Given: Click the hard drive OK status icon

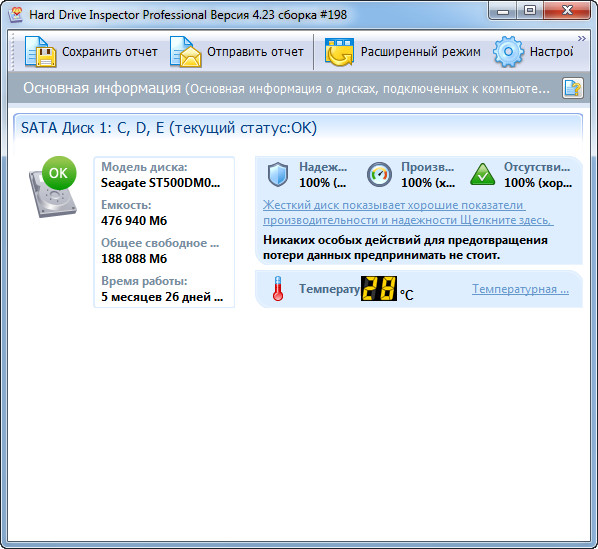Looking at the screenshot, I should 53,187.
